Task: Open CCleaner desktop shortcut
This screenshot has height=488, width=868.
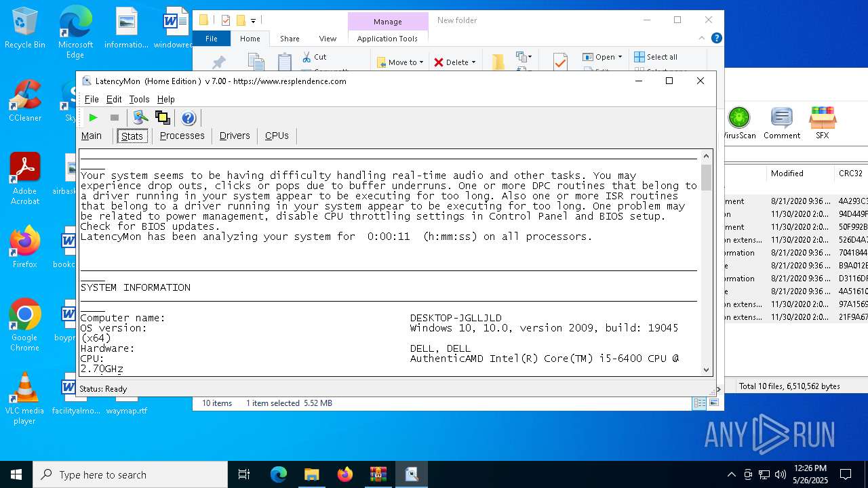Action: (25, 100)
